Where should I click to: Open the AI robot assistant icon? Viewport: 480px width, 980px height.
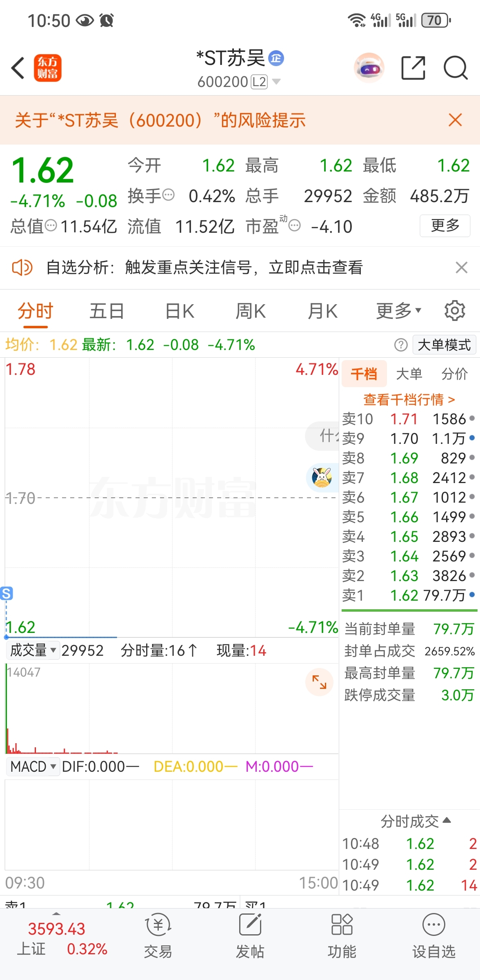pyautogui.click(x=369, y=68)
